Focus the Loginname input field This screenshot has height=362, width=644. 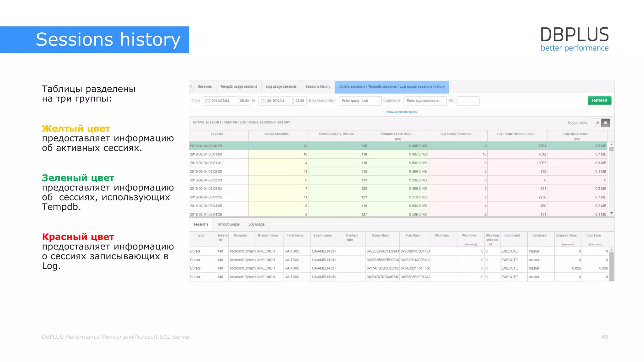(425, 101)
